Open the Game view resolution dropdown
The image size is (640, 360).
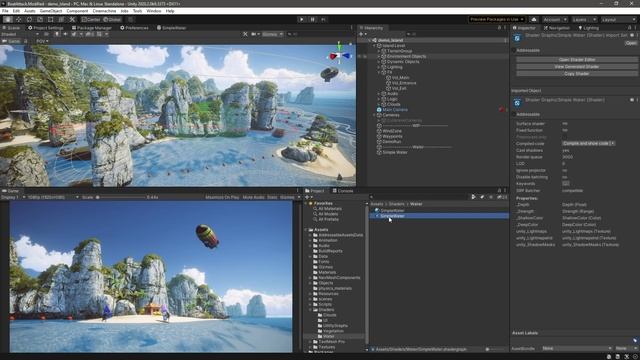53,197
